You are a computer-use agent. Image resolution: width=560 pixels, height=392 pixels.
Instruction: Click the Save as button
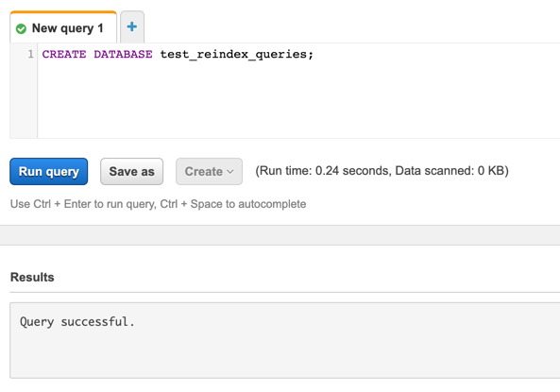[x=132, y=172]
